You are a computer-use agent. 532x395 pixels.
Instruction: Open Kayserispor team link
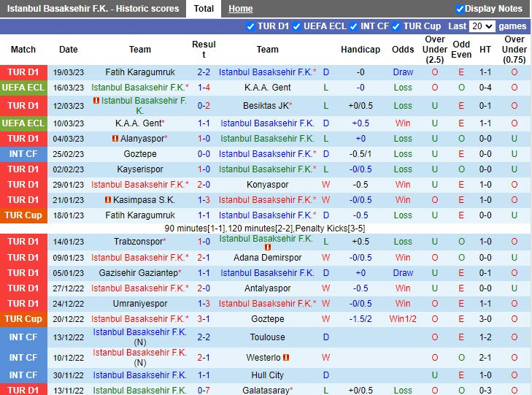point(140,169)
